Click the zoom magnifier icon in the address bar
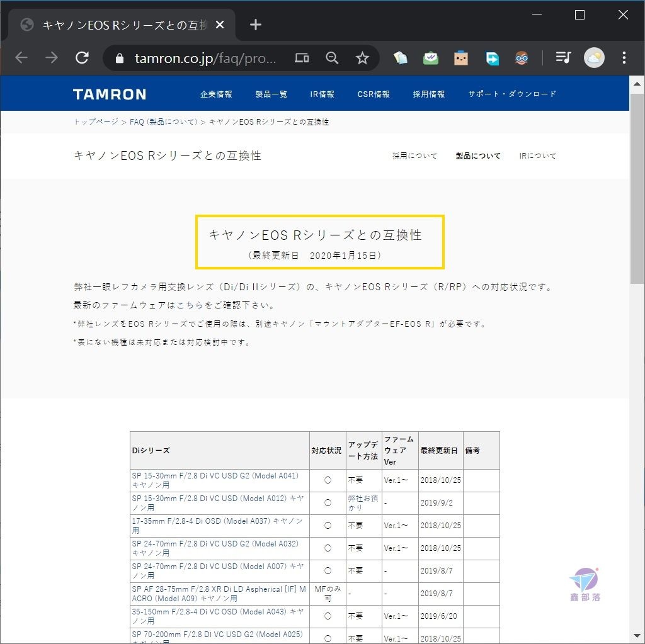This screenshot has height=644, width=645. 332,58
